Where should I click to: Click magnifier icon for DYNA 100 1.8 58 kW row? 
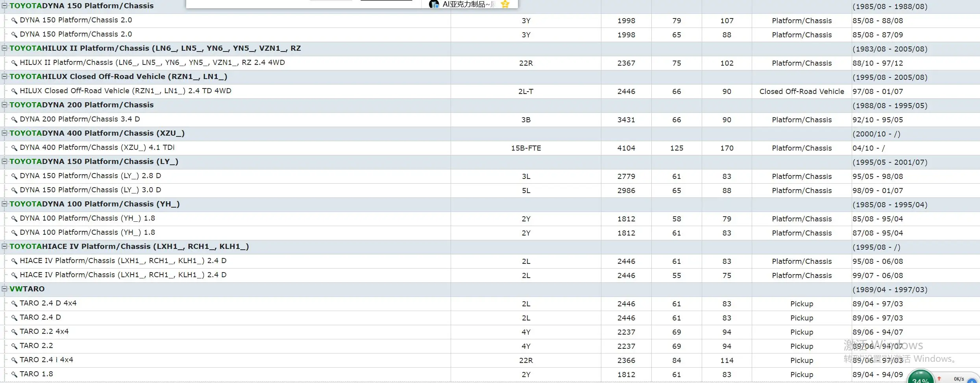point(14,219)
